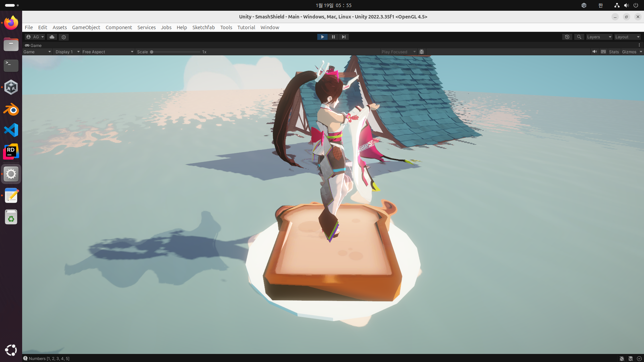Click the system volume icon in top bar
The width and height of the screenshot is (644, 362).
tap(626, 5)
